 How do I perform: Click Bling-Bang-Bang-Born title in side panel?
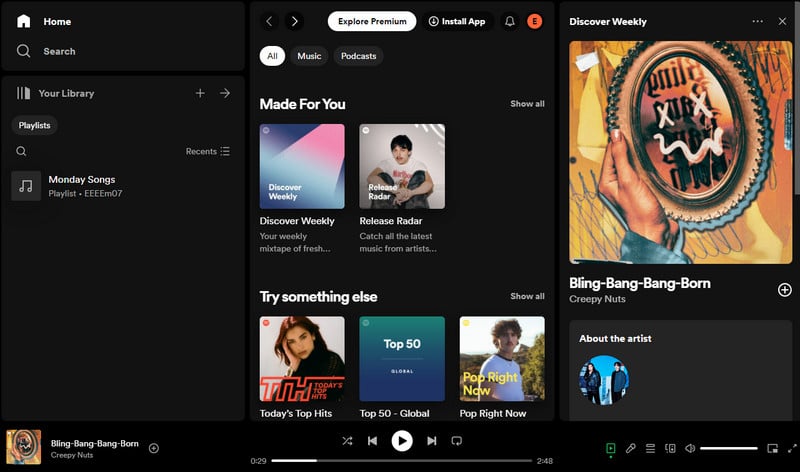coord(640,283)
